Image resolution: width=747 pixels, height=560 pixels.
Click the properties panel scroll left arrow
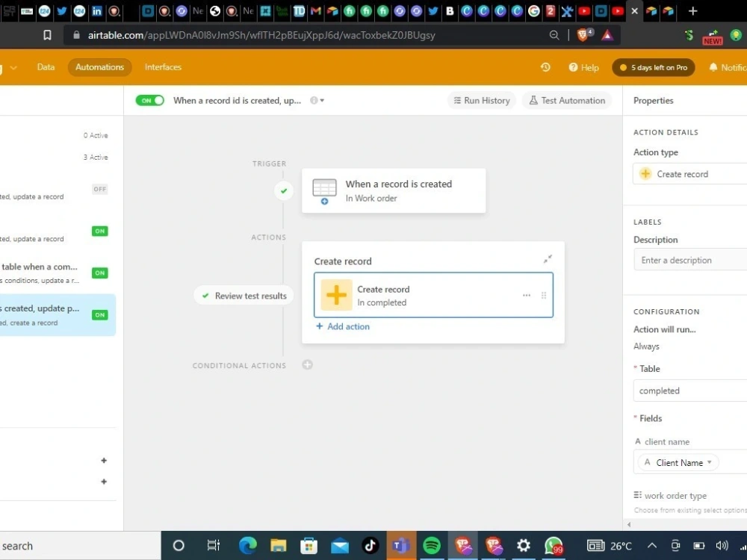[629, 525]
